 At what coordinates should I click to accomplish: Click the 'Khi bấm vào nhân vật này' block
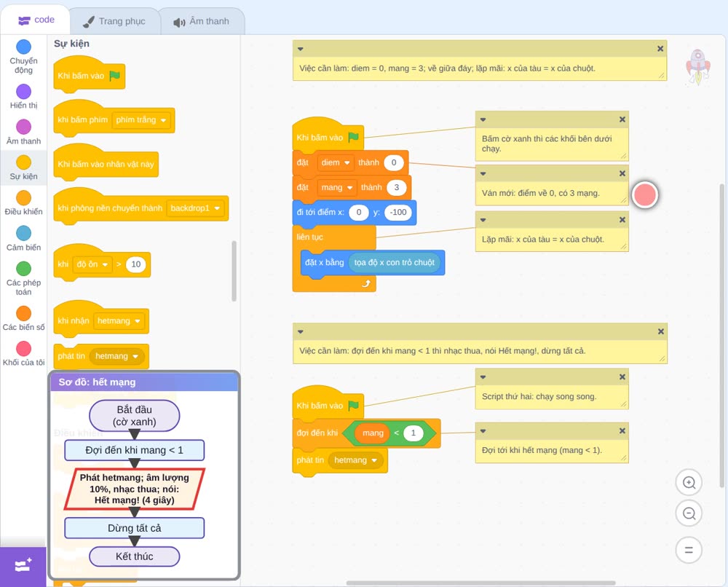click(x=106, y=164)
